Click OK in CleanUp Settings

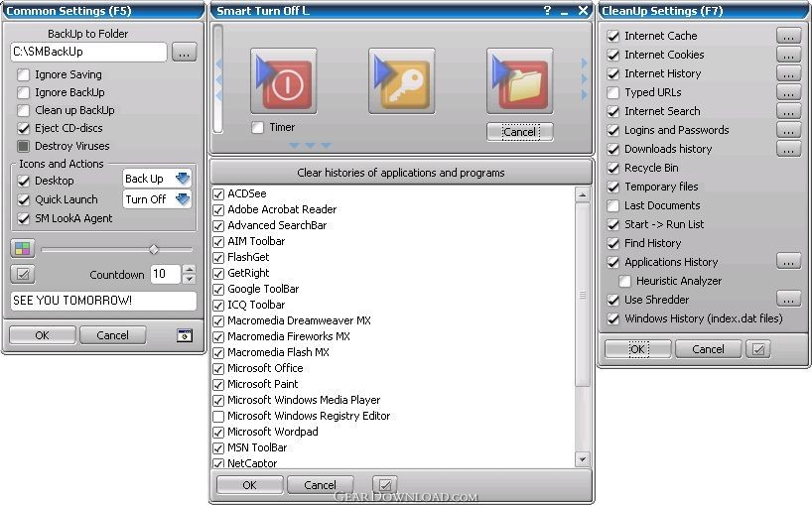[x=638, y=349]
